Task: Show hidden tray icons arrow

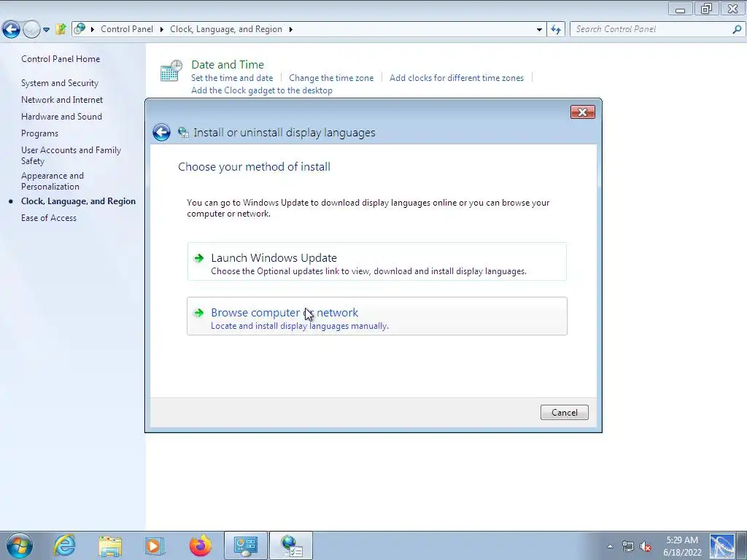Action: click(610, 546)
